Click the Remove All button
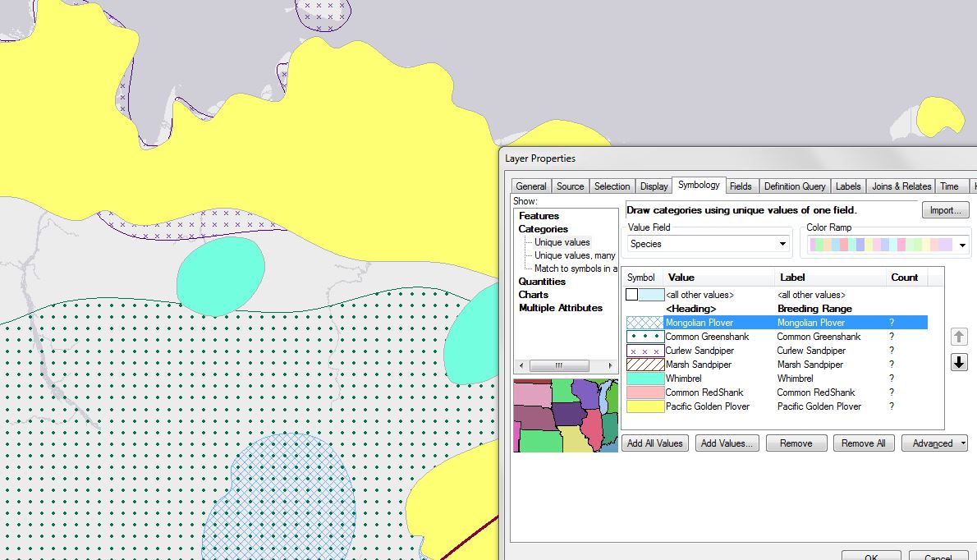Screen dimensions: 977x560 [863, 443]
